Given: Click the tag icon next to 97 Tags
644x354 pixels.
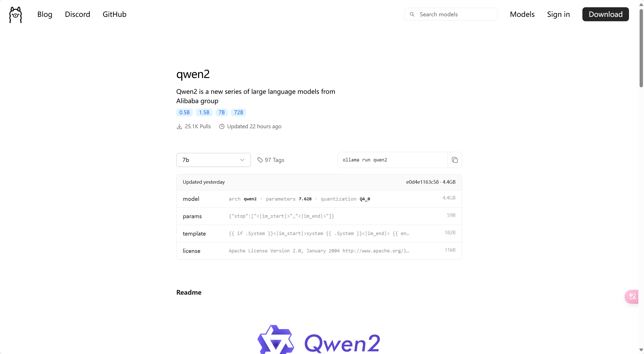Looking at the screenshot, I should [260, 160].
